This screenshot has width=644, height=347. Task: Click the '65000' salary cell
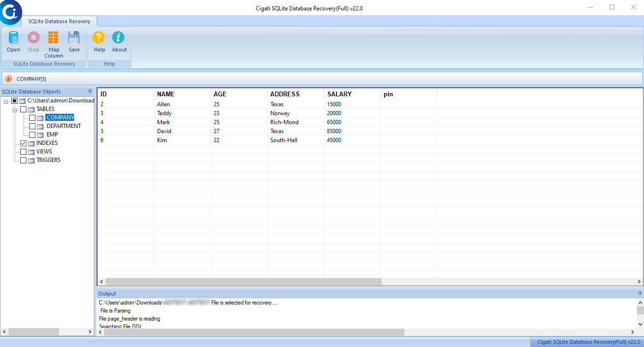pos(352,122)
